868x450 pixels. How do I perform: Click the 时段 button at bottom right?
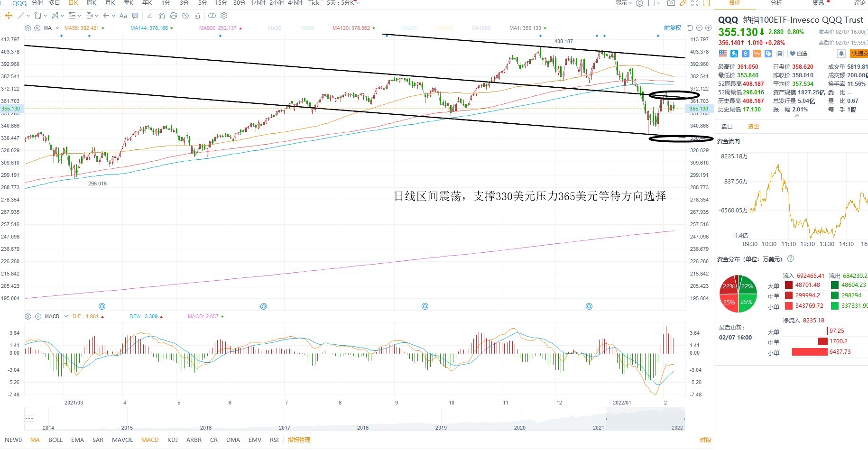coord(705,440)
